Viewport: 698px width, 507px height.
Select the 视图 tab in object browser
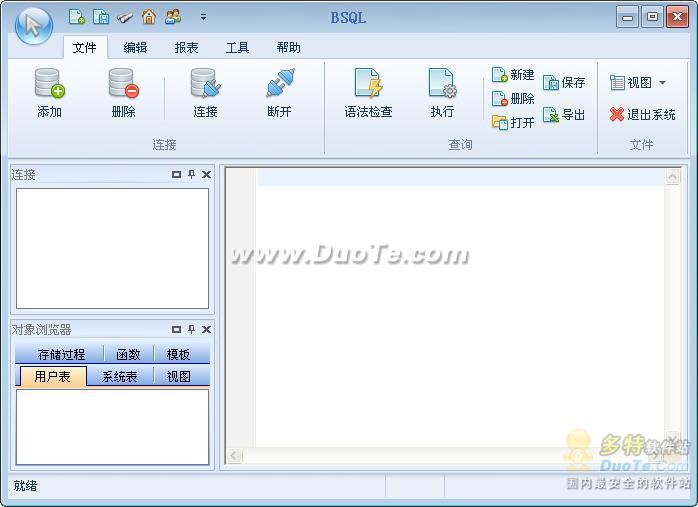pos(179,377)
